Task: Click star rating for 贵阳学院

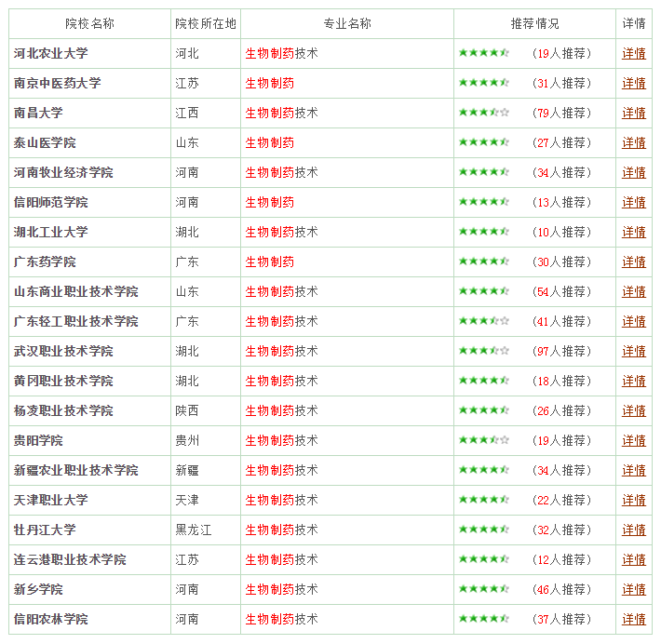Action: point(484,440)
